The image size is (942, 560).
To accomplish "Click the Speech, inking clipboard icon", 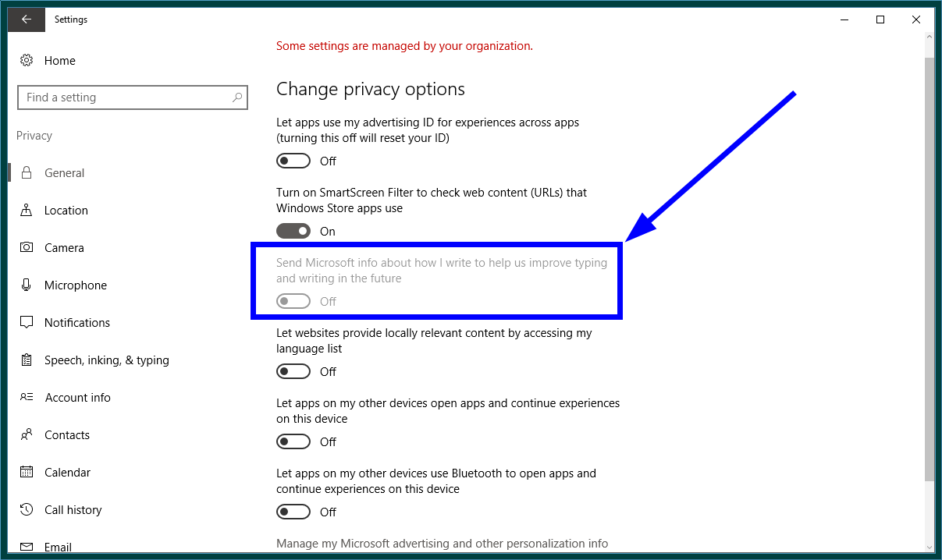I will point(27,360).
